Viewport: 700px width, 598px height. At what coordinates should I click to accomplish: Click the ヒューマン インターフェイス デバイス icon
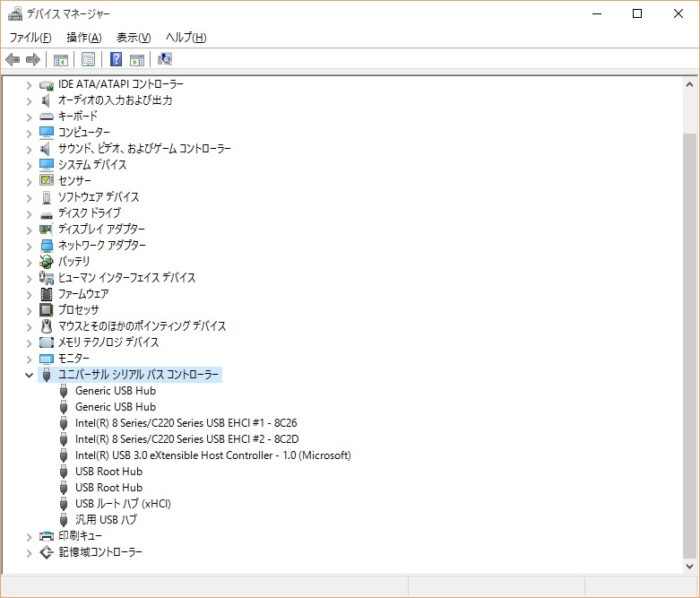coord(46,278)
